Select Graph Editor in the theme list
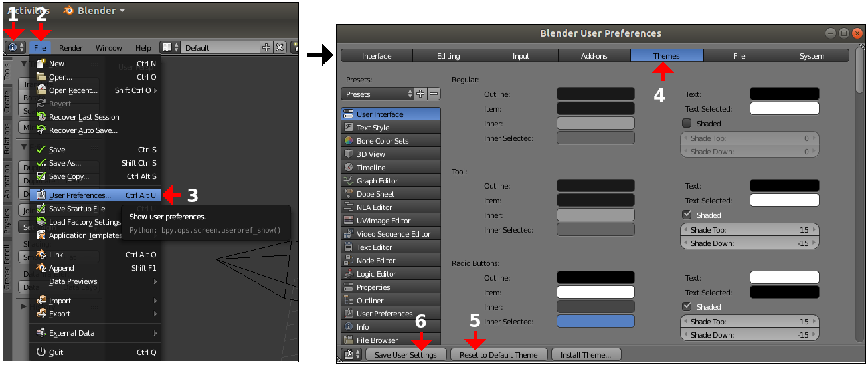This screenshot has width=868, height=365. pos(391,180)
